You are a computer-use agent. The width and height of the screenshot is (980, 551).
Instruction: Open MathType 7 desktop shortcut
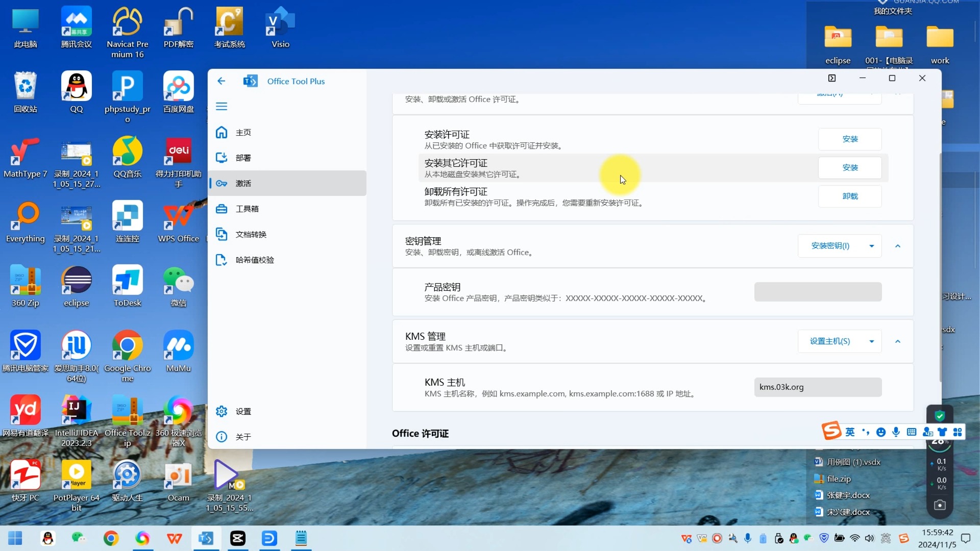click(26, 158)
